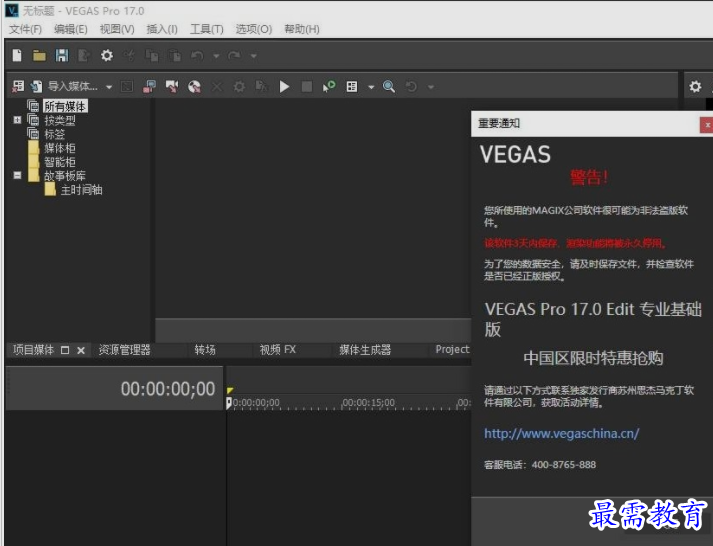Click the gear icon in the right preview panel
713x546 pixels.
click(x=695, y=86)
